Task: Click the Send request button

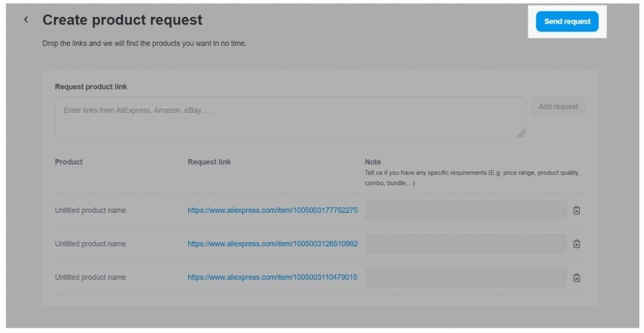Action: point(567,22)
